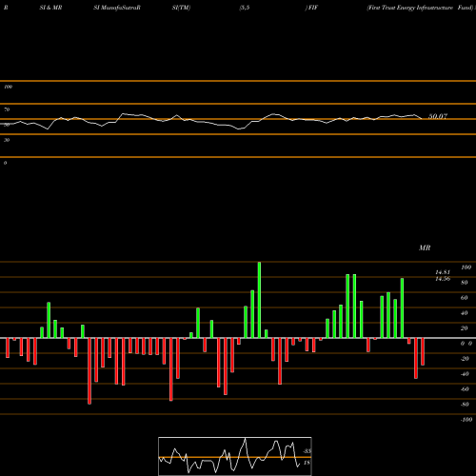The image size is (476, 476).
Task: Click the MR axis label -40
Action: pyautogui.click(x=465, y=374)
